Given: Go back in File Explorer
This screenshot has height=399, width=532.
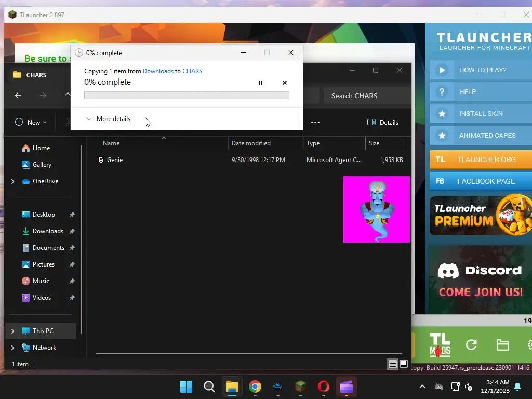Looking at the screenshot, I should click(18, 96).
